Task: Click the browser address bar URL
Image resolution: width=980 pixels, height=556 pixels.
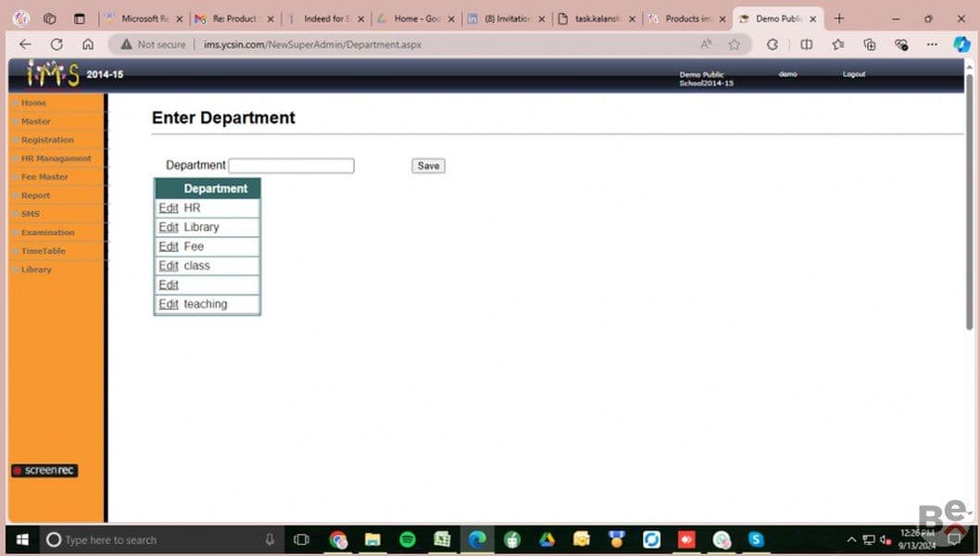Action: (x=312, y=44)
